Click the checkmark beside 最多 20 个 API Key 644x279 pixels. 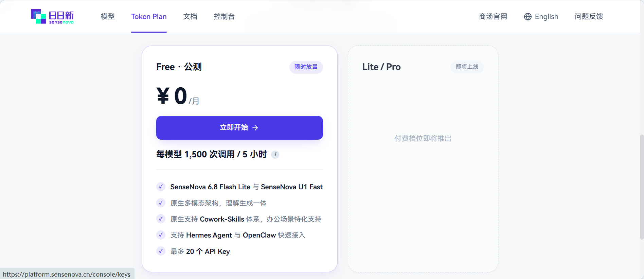point(161,251)
